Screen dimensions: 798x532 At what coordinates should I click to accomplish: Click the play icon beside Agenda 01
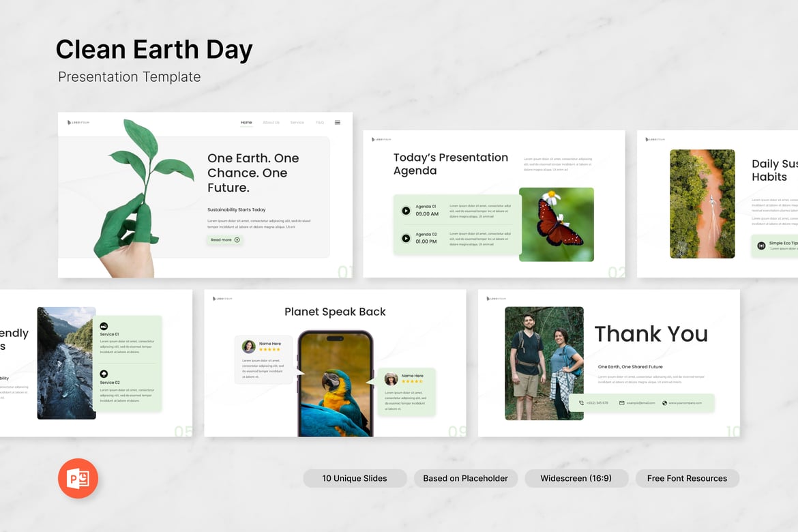coord(406,210)
